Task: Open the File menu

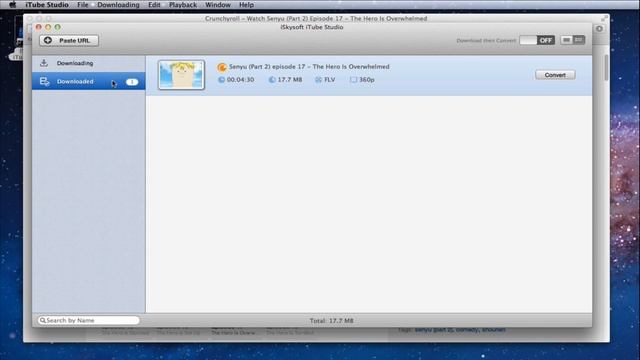Action: pos(83,5)
